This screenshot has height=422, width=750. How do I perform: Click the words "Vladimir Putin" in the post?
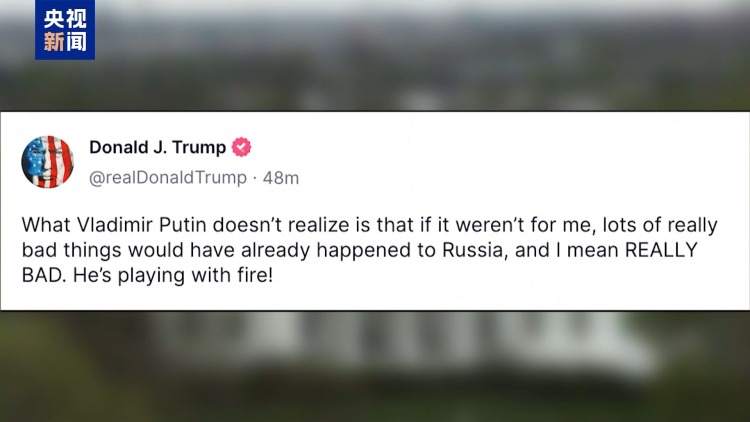[x=141, y=224]
